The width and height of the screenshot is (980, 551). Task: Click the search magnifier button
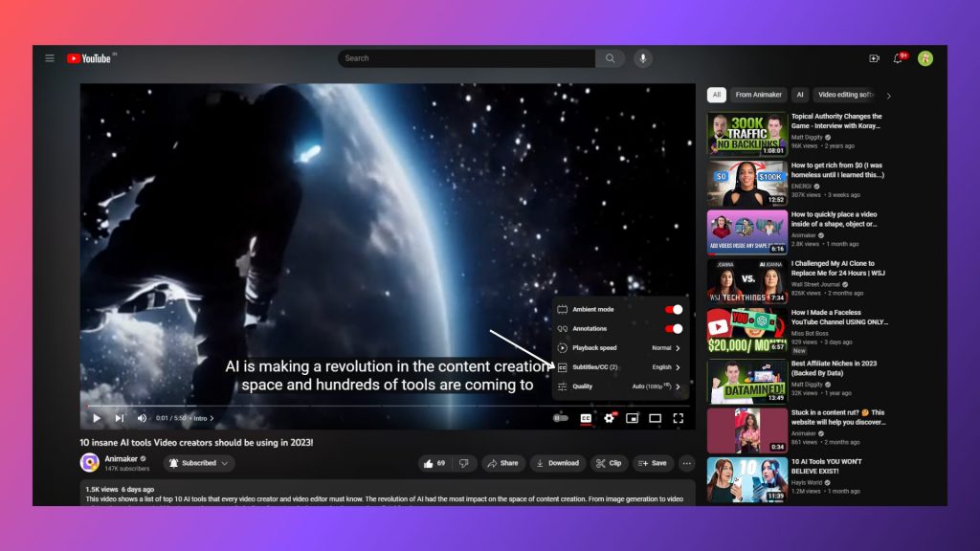tap(610, 58)
